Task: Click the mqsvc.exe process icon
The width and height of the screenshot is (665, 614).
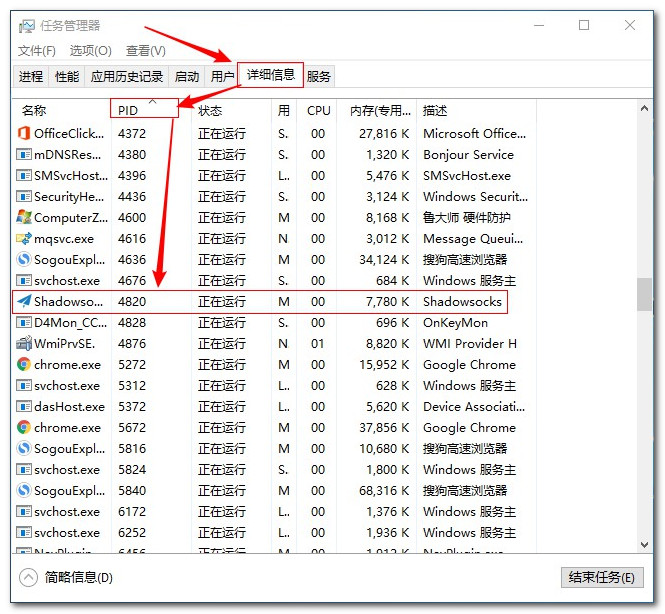Action: 24,238
